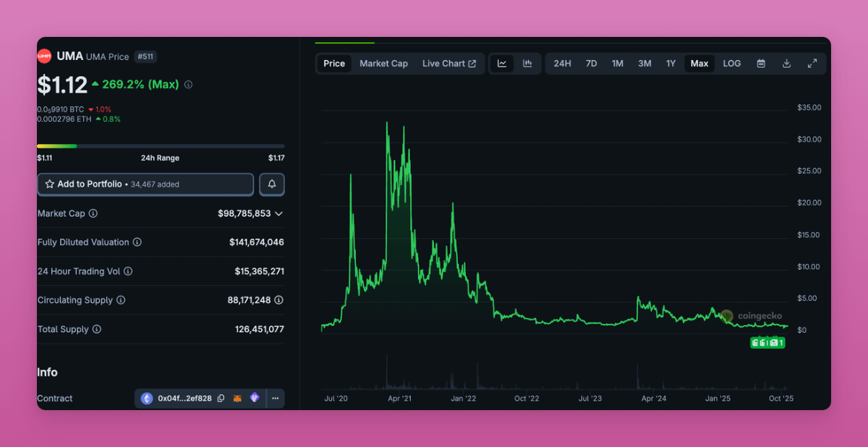Viewport: 868px width, 447px height.
Task: Show the Circulating Supply label info icon
Action: [121, 300]
